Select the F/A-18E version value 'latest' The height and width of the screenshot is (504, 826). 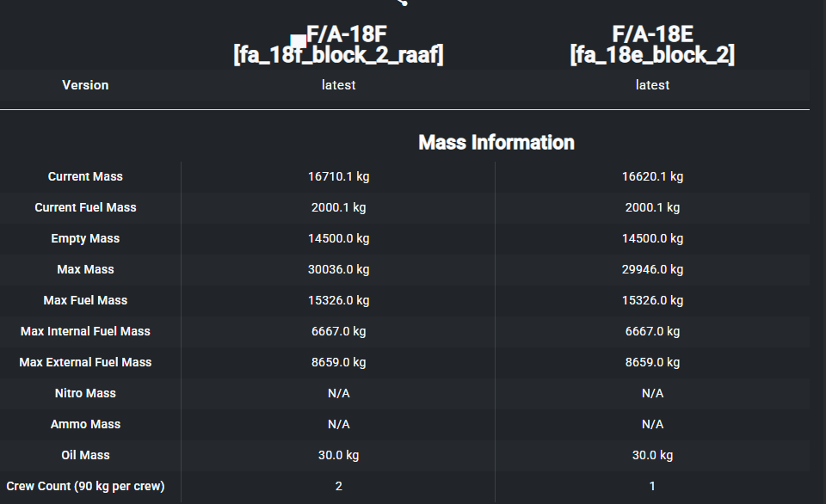point(652,85)
